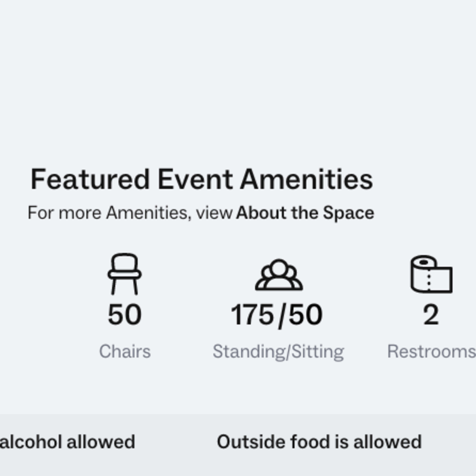The height and width of the screenshot is (476, 476).
Task: Select the alcohol allowed policy text
Action: [x=68, y=442]
